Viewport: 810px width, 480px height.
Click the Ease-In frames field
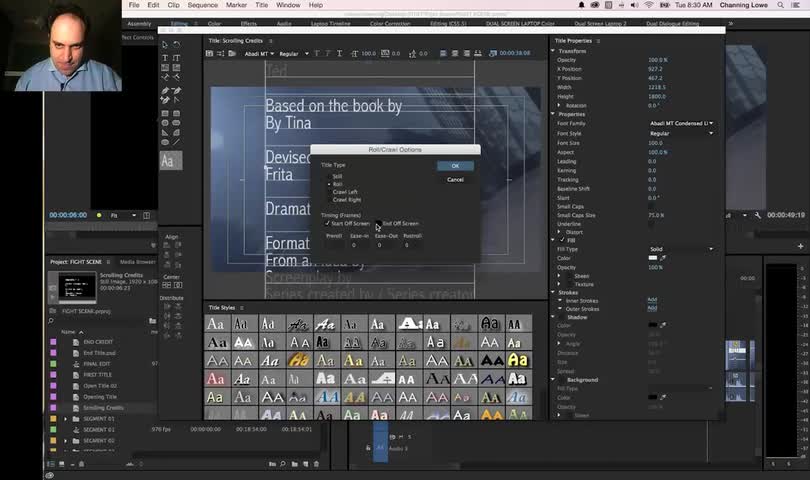pyautogui.click(x=359, y=245)
